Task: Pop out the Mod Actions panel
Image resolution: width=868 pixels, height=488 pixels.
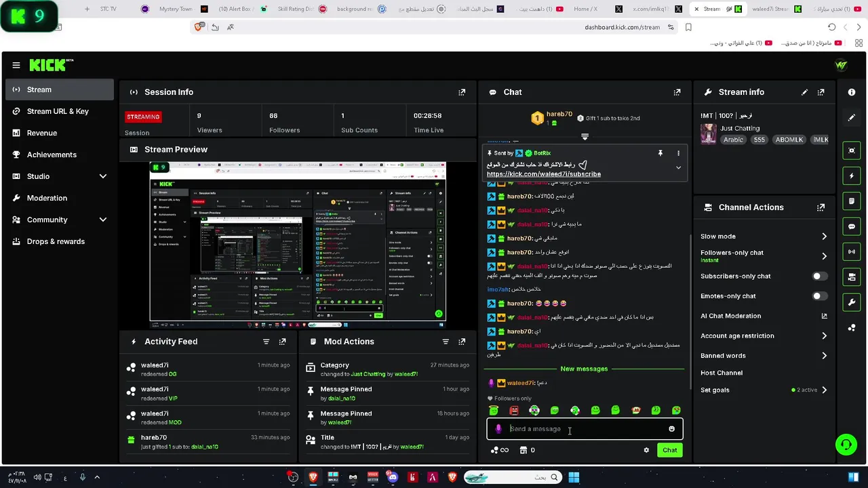Action: 462,342
